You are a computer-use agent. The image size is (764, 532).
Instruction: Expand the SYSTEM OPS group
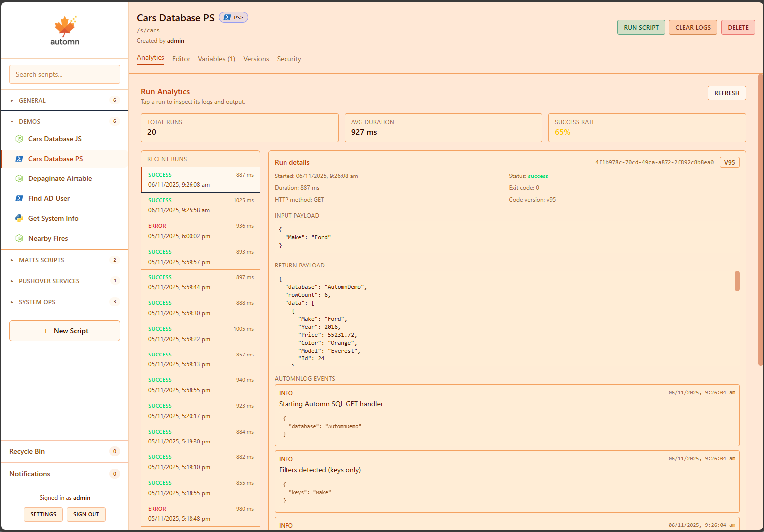[x=65, y=302]
